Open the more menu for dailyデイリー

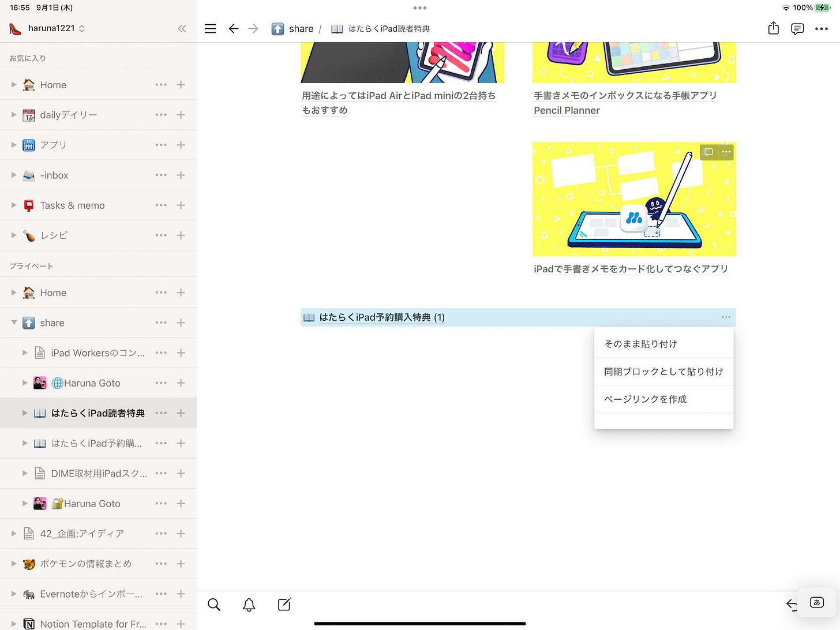click(161, 115)
